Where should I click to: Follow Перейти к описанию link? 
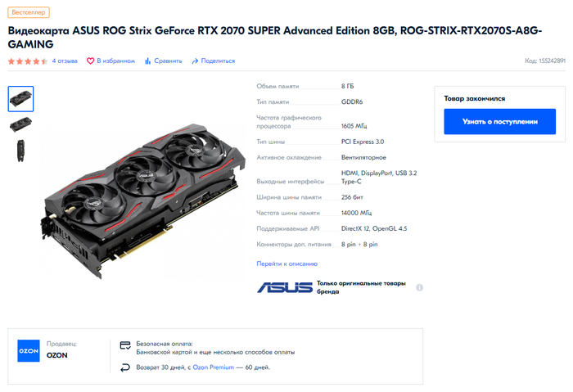tap(286, 264)
